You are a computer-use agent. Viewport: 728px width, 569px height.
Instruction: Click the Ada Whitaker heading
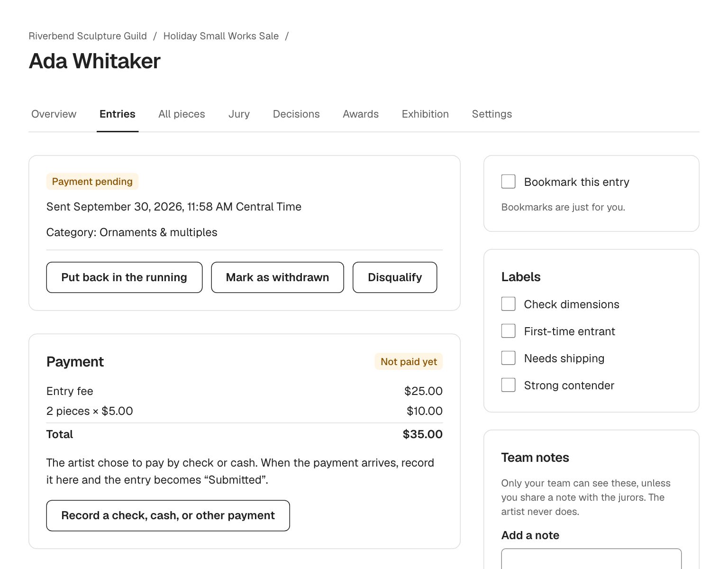click(95, 61)
